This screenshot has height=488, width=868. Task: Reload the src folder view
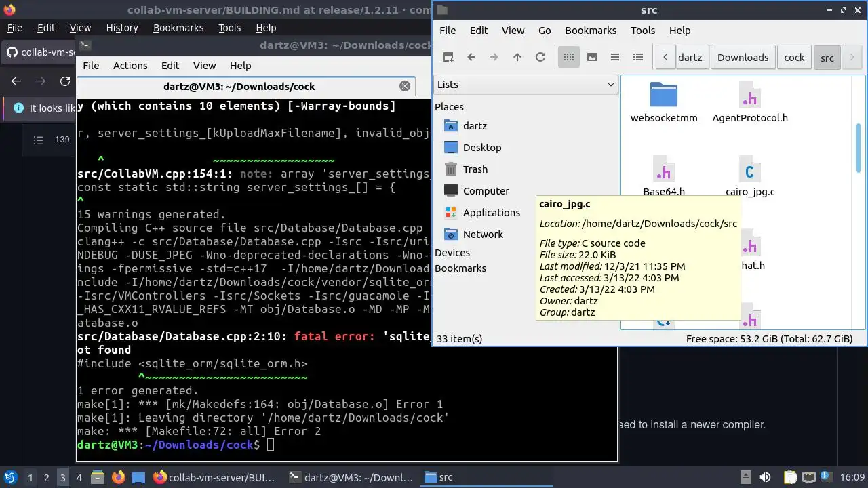pos(540,57)
